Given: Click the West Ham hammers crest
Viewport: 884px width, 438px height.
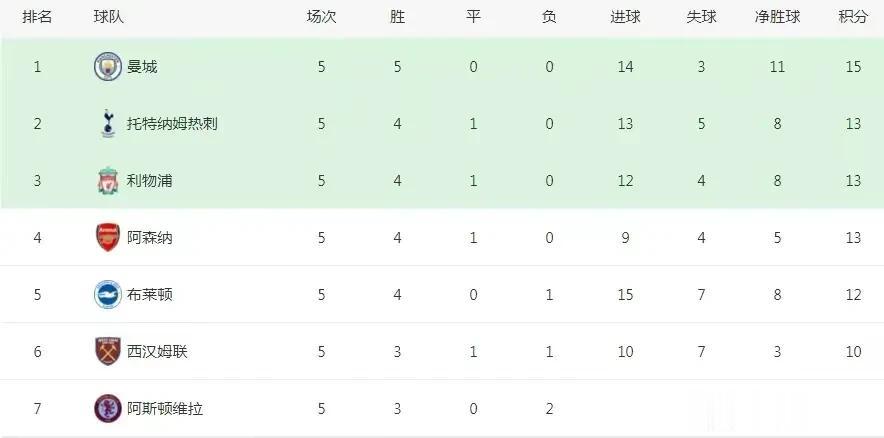Looking at the screenshot, I should (108, 351).
